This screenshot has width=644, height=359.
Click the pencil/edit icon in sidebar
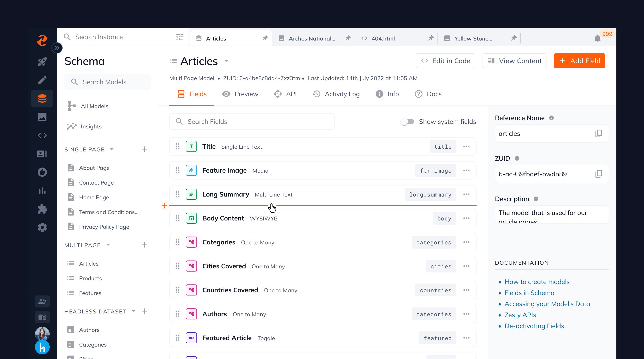[x=42, y=80]
